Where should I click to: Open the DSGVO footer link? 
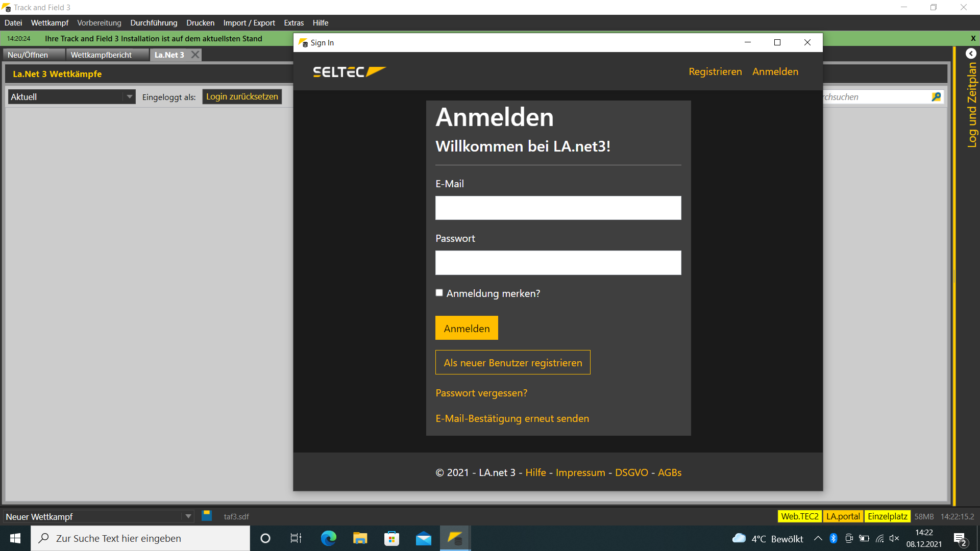coord(631,472)
